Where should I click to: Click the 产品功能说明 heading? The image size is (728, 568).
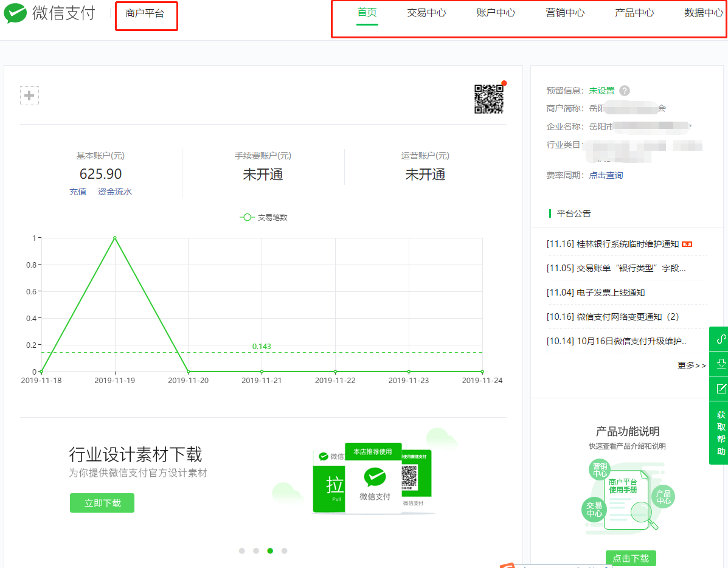pos(628,431)
